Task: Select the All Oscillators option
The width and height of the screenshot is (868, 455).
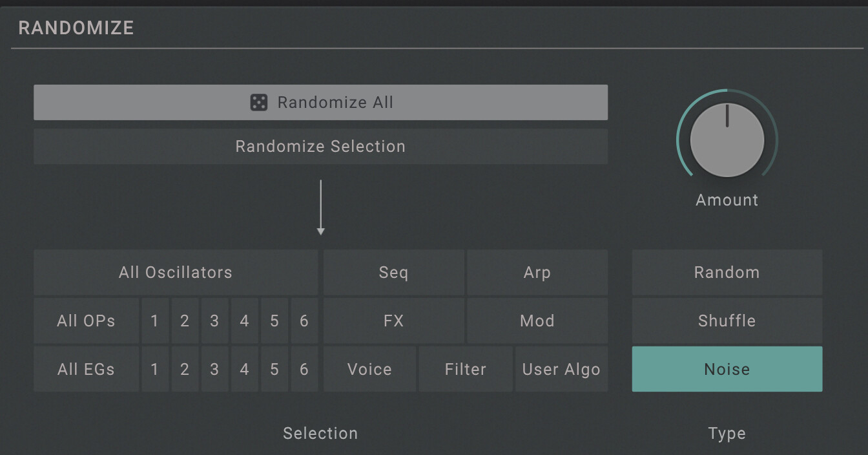Action: [175, 272]
